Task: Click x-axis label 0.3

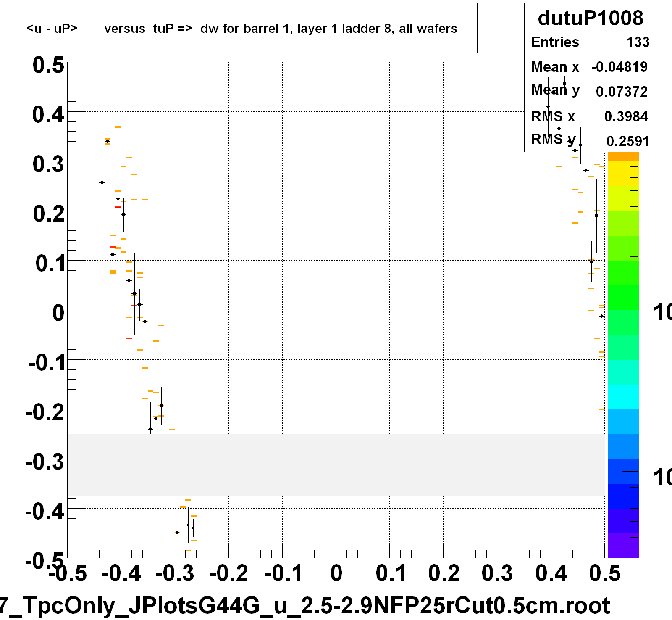Action: (x=497, y=573)
